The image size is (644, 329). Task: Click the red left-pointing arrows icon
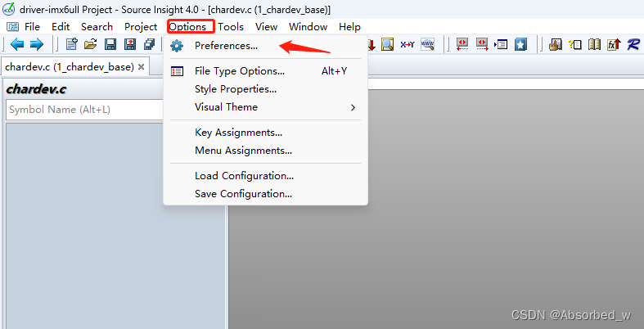pos(462,44)
